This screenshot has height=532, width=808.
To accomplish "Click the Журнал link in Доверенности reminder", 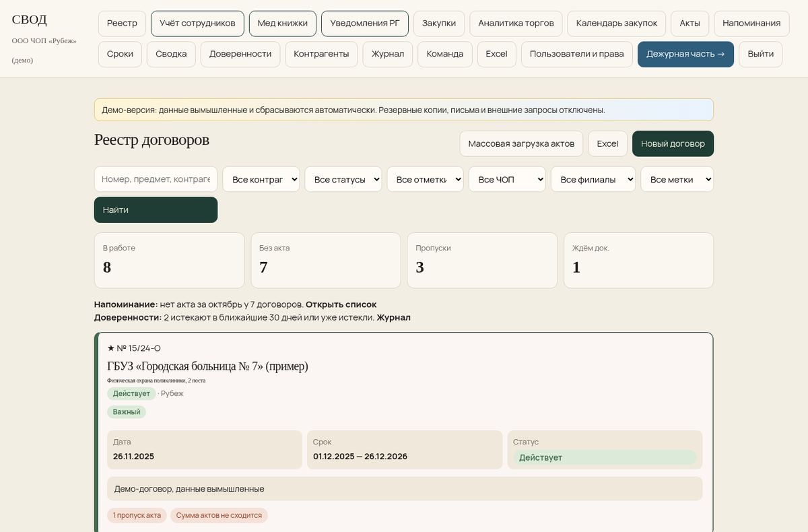I will tap(393, 317).
